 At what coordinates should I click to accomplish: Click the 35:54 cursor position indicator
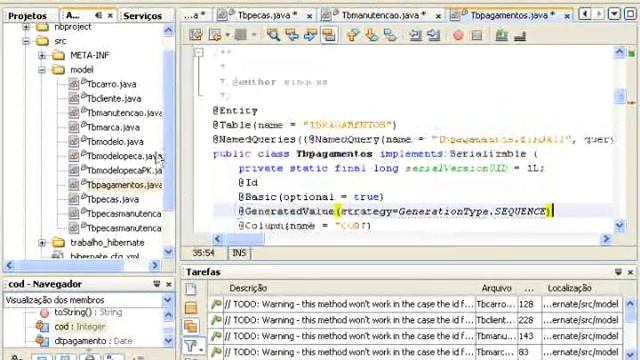coord(203,253)
